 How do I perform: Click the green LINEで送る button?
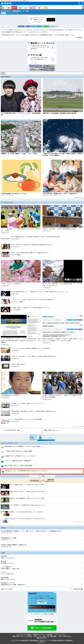tap(46, 26)
